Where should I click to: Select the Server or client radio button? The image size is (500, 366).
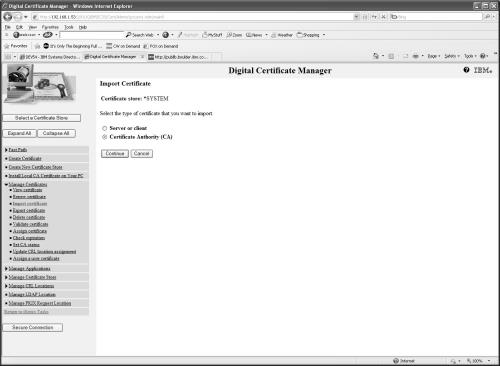105,128
